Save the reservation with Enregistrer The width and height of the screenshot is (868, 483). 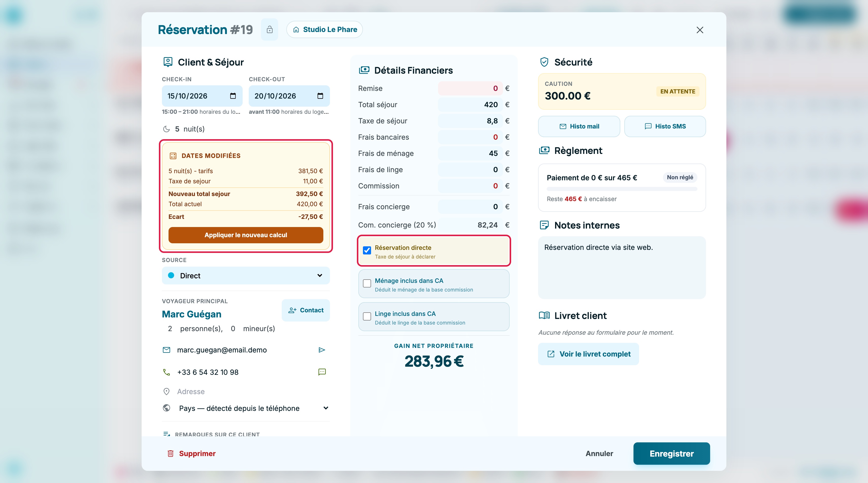tap(672, 454)
